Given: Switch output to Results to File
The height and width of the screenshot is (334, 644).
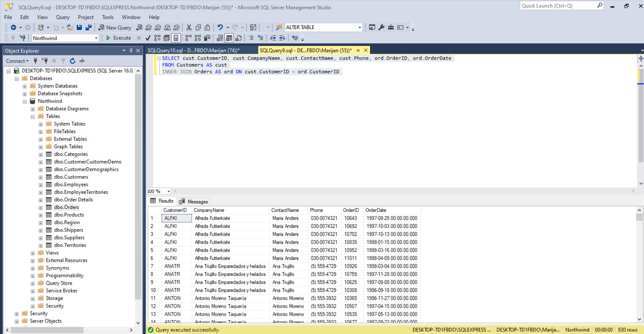Looking at the screenshot, I should tap(238, 38).
